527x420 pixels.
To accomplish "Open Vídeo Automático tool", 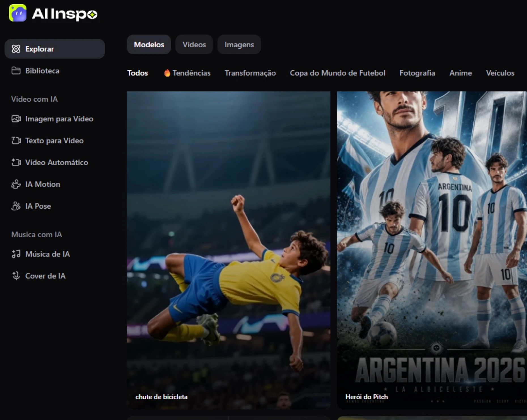I will coord(55,162).
